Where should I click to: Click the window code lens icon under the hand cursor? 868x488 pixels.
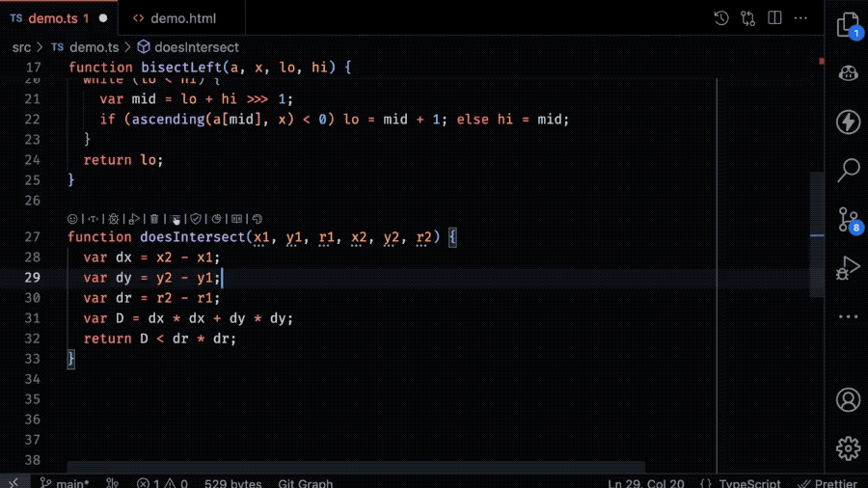coord(175,219)
